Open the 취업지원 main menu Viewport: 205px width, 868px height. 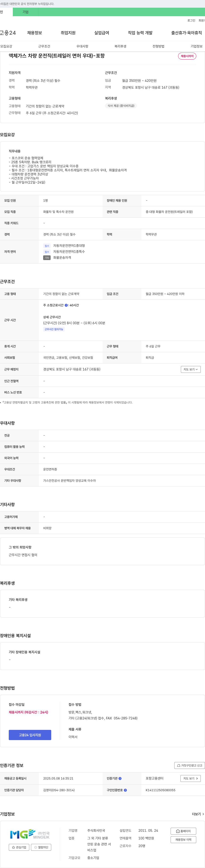tap(68, 33)
